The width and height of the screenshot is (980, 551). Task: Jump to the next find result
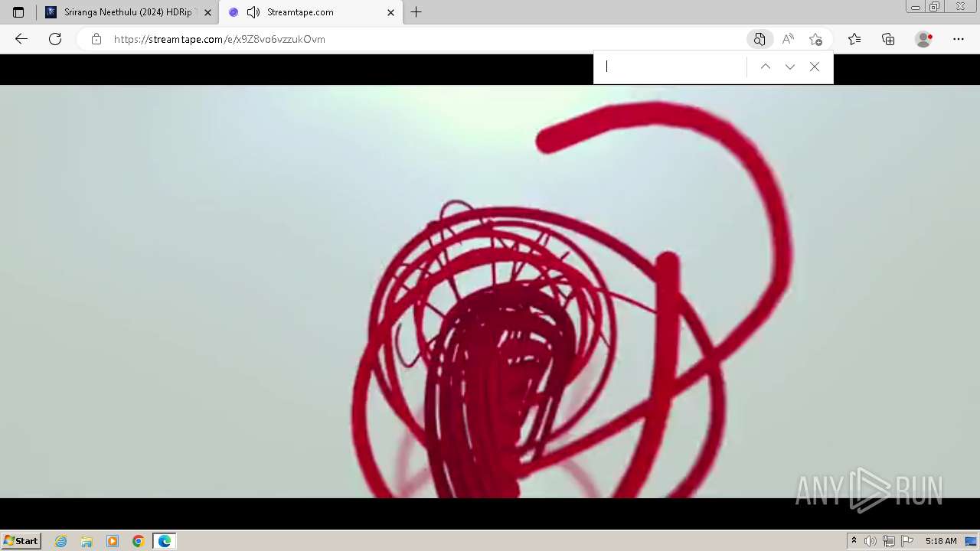point(790,67)
